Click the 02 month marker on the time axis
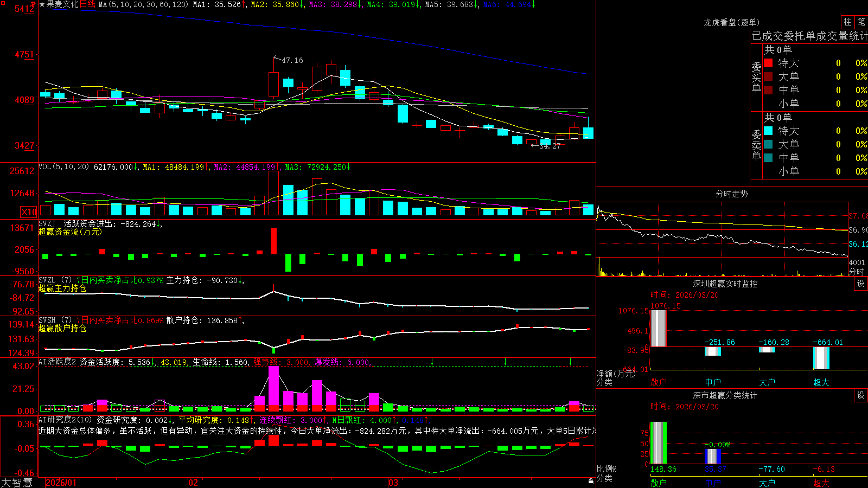The width and height of the screenshot is (868, 488). coord(193,483)
